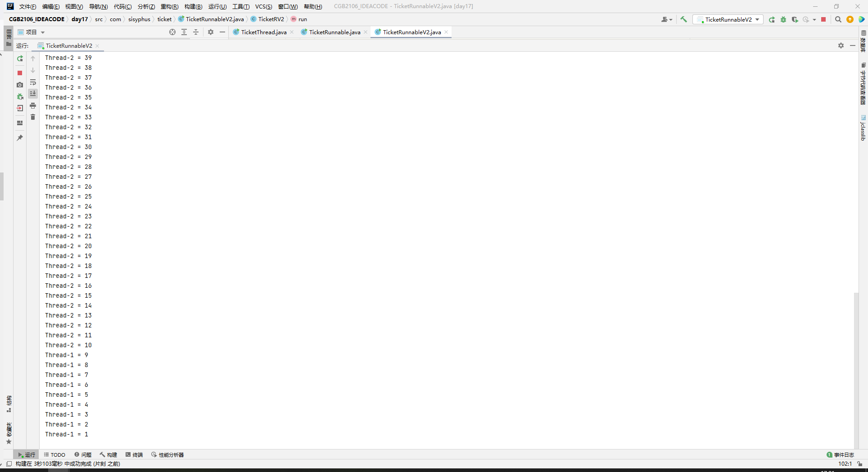Open the 文件(F) menu
868x472 pixels.
pyautogui.click(x=27, y=6)
